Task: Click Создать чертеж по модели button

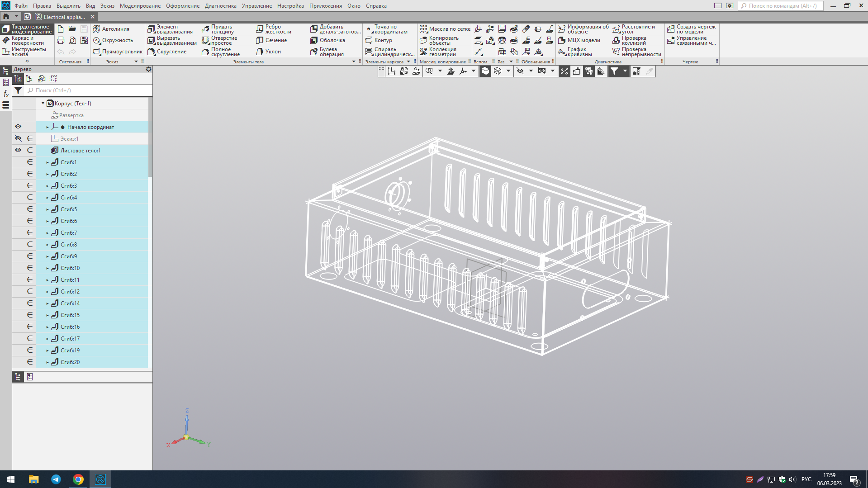Action: 692,29
